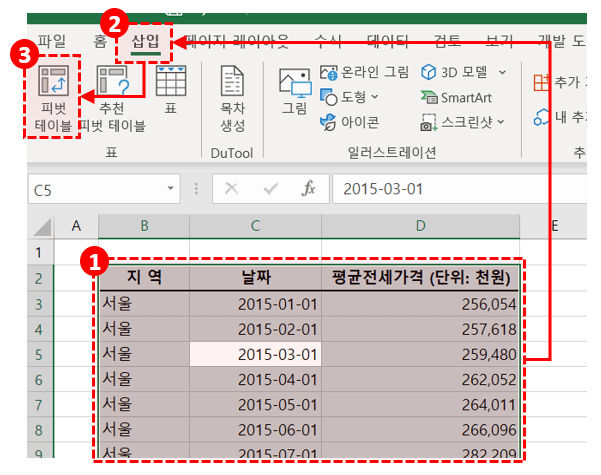This screenshot has height=475, width=601.
Task: Click 온라인 그림 button
Action: click(x=364, y=72)
